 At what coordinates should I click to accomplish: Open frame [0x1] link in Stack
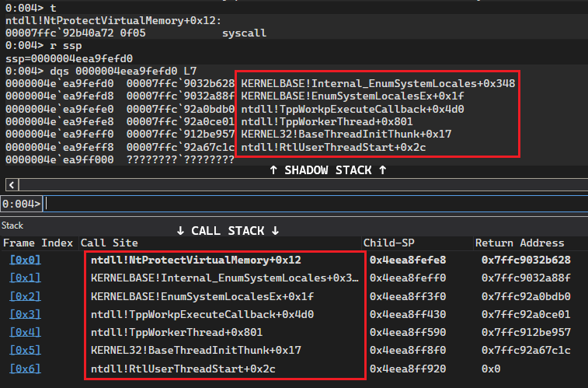pyautogui.click(x=25, y=278)
